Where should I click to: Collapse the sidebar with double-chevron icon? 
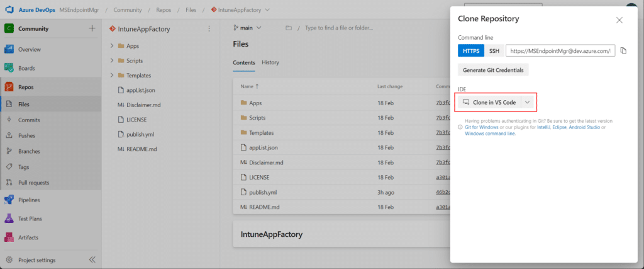92,260
